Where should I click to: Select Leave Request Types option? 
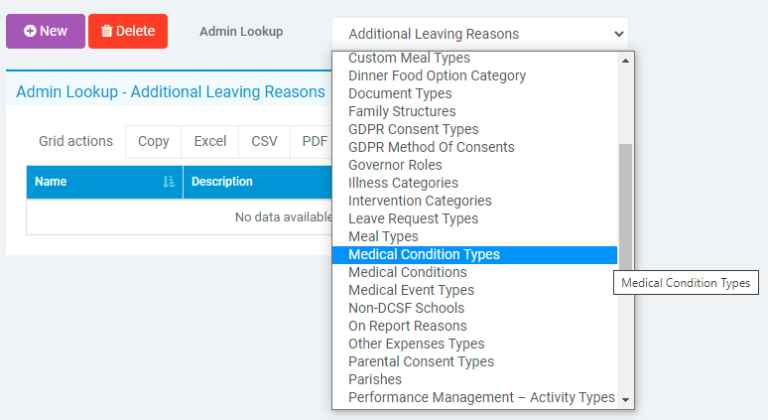tap(413, 219)
